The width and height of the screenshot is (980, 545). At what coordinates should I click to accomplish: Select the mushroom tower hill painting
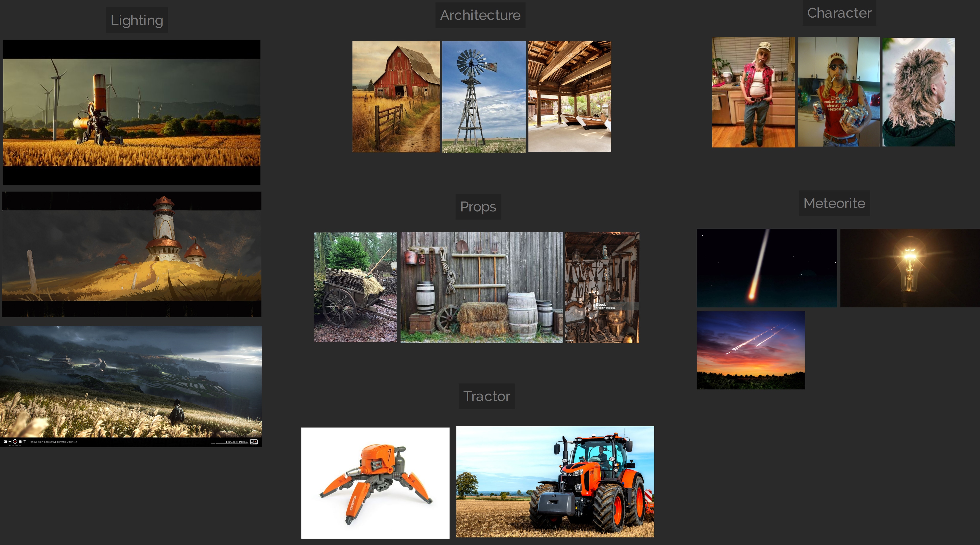(132, 254)
